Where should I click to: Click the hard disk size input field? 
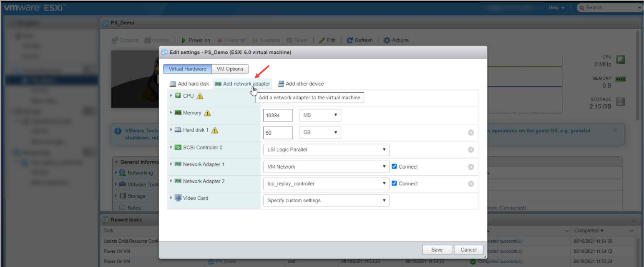click(277, 132)
